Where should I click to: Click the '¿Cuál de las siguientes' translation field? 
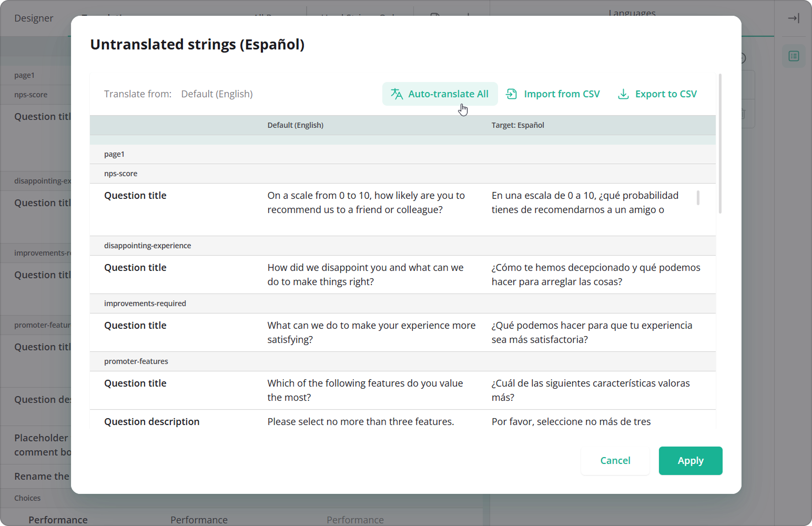[590, 390]
